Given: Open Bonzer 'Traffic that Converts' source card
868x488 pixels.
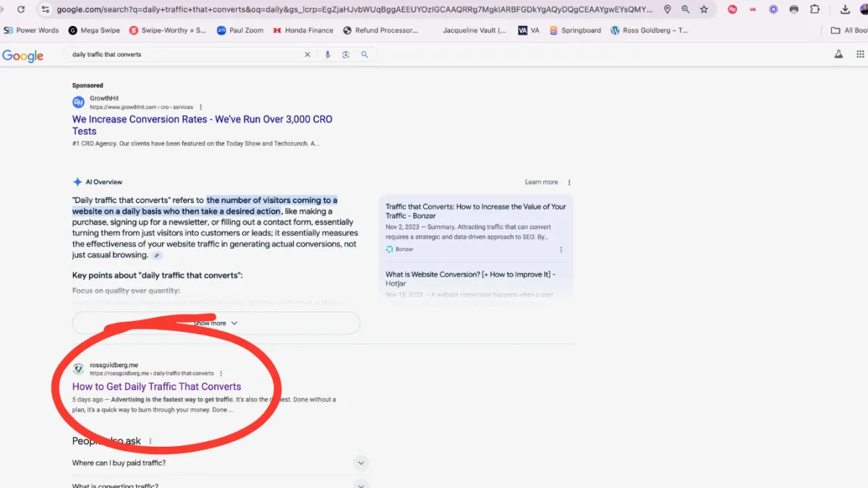Looking at the screenshot, I should pos(476,227).
